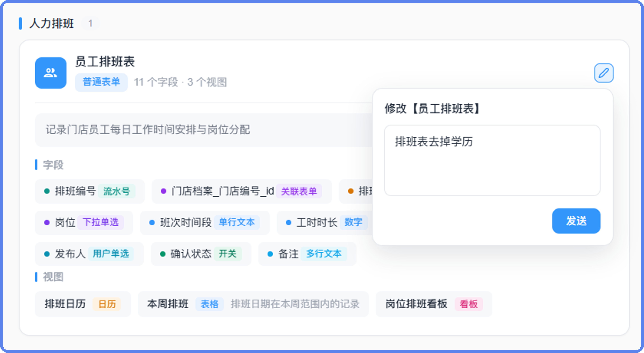Screen dimensions: 644x353
Task: Select the 备注 field chip
Action: (x=307, y=254)
